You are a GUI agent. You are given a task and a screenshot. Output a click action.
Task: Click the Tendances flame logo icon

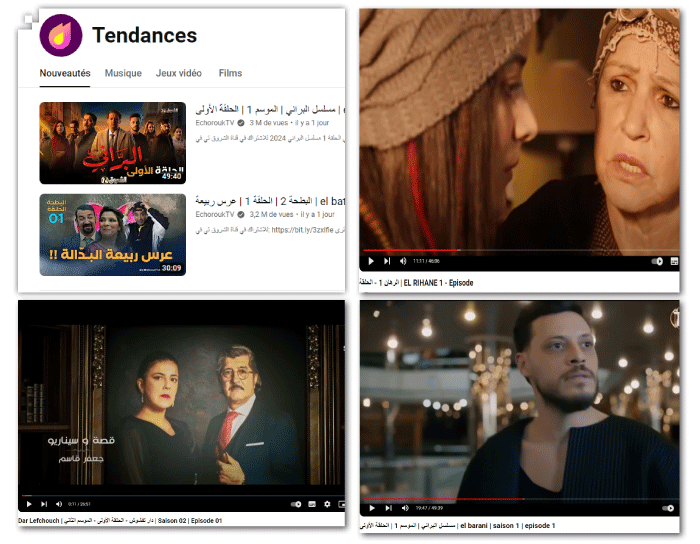tap(61, 35)
